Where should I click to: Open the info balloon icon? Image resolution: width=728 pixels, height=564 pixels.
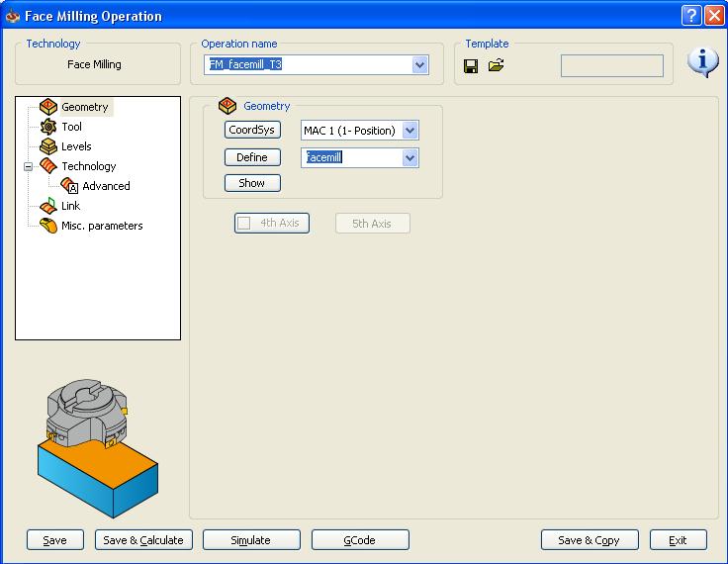703,62
